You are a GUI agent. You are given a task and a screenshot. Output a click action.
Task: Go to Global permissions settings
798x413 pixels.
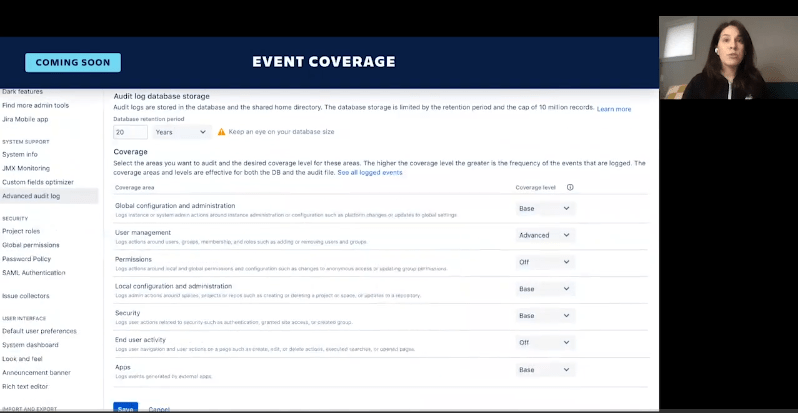(x=33, y=244)
